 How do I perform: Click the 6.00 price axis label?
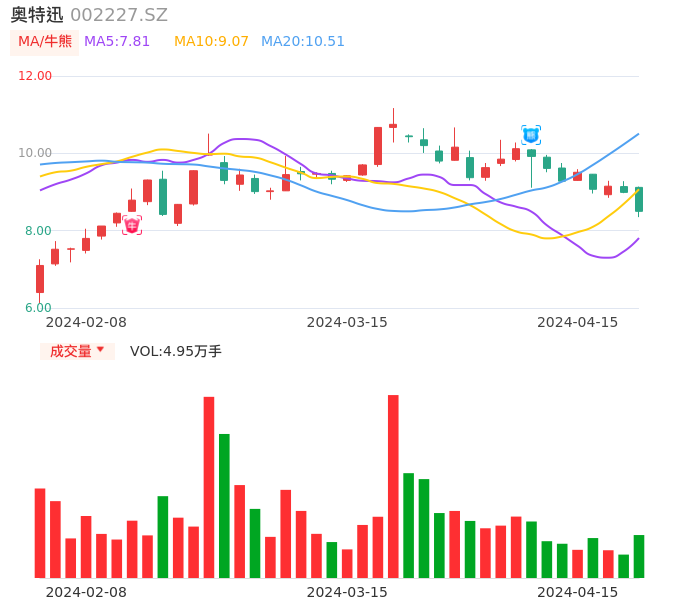[38, 308]
